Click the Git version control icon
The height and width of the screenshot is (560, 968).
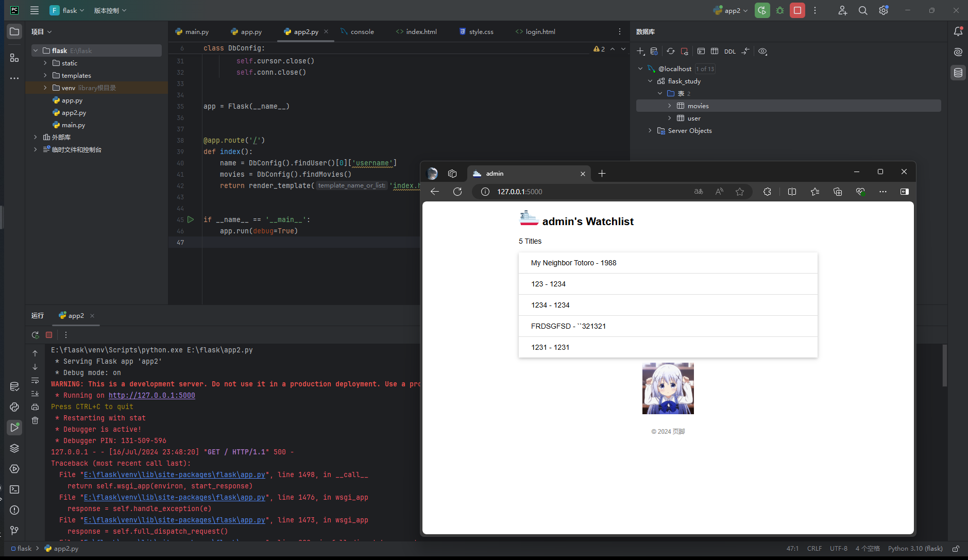[x=14, y=530]
